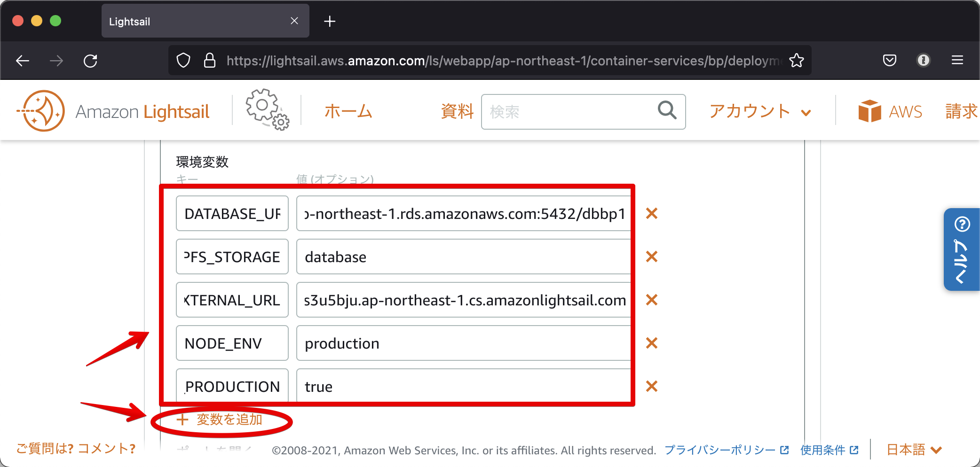Open Pocket save icon in toolbar
This screenshot has height=467, width=980.
pyautogui.click(x=890, y=60)
